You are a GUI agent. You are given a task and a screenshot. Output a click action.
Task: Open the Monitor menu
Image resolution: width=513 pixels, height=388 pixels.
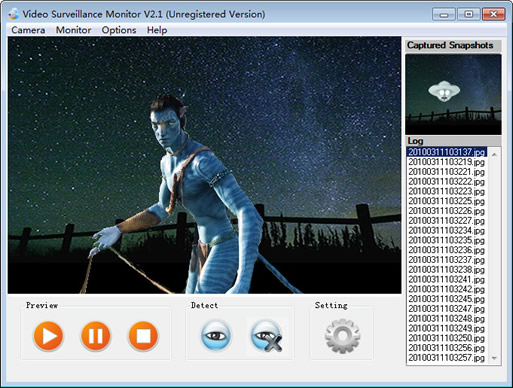pyautogui.click(x=73, y=30)
